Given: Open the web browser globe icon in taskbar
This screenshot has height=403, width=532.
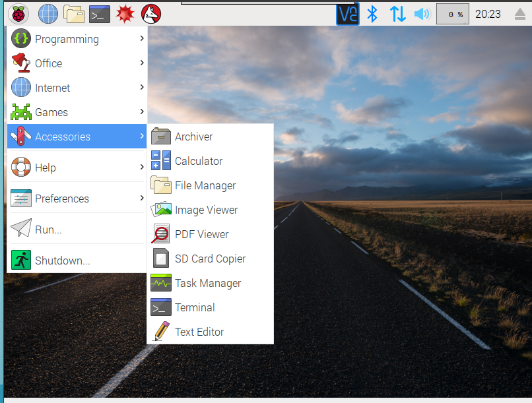Looking at the screenshot, I should click(48, 13).
